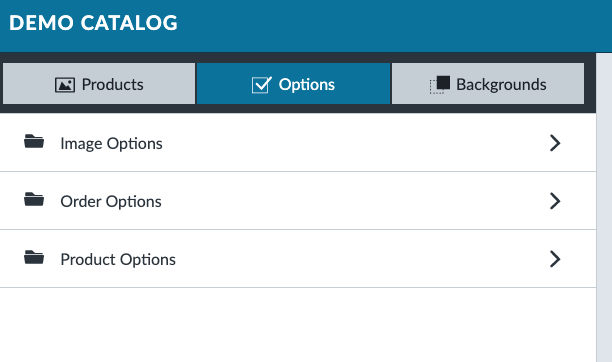Open the Product Options folder label
Viewport: 612px width, 362px height.
118,260
